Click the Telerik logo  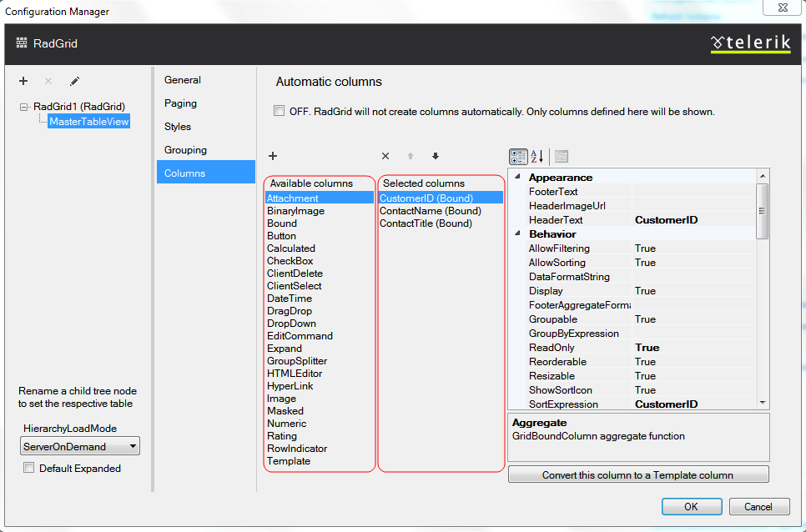pyautogui.click(x=749, y=43)
